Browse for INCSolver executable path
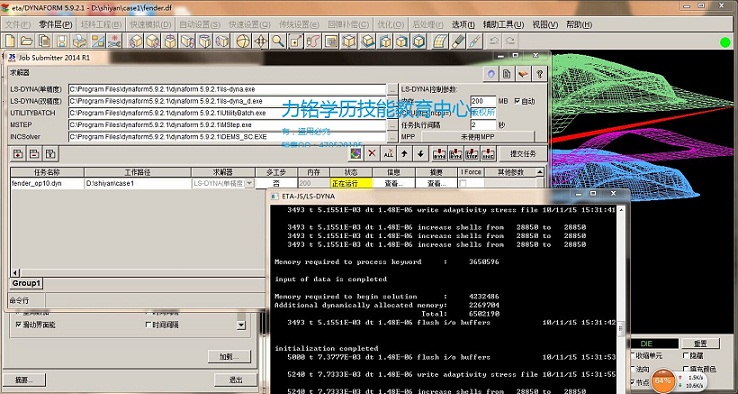Image resolution: width=738 pixels, height=394 pixels. click(x=392, y=137)
